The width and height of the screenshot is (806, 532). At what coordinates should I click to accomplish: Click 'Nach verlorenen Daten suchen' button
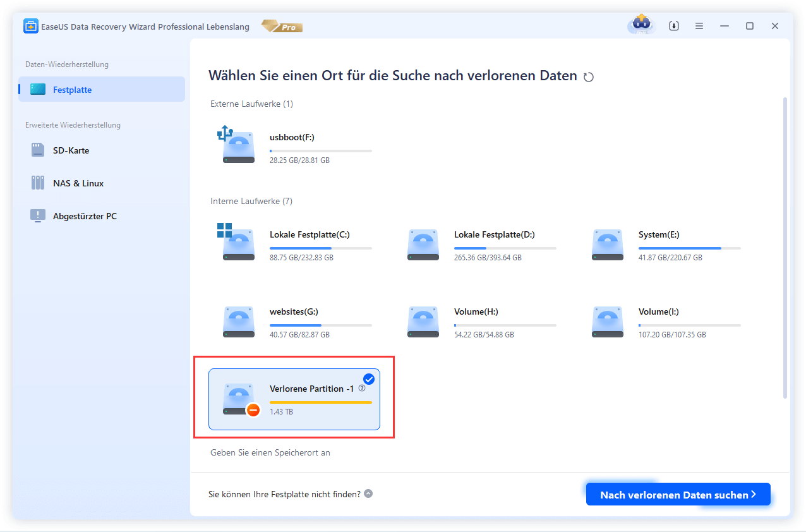[x=678, y=495]
